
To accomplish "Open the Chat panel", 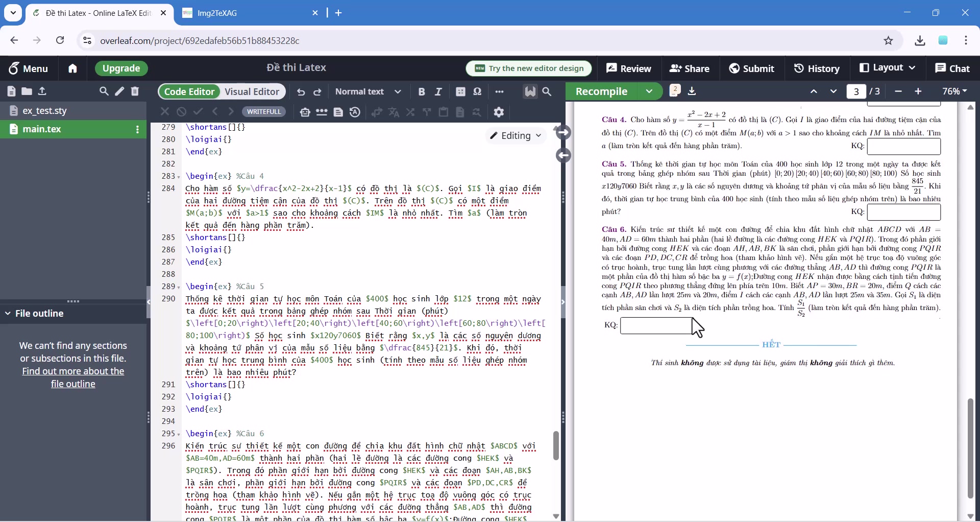I will tap(952, 68).
